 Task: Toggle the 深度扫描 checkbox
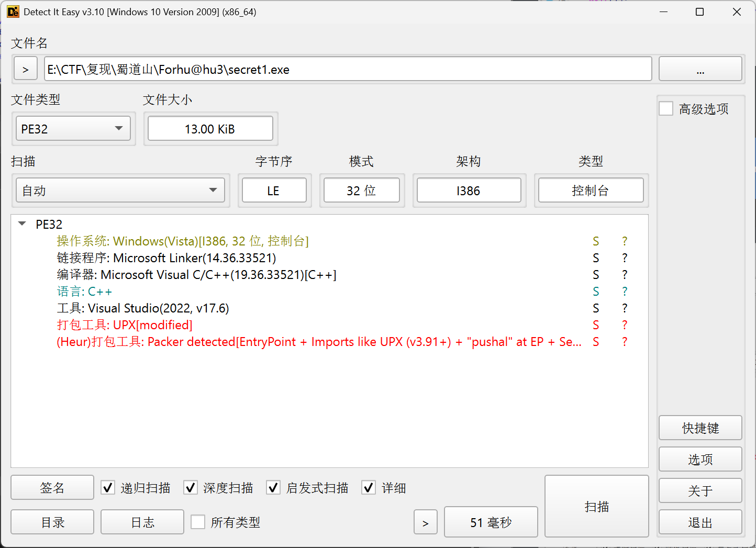pyautogui.click(x=191, y=488)
